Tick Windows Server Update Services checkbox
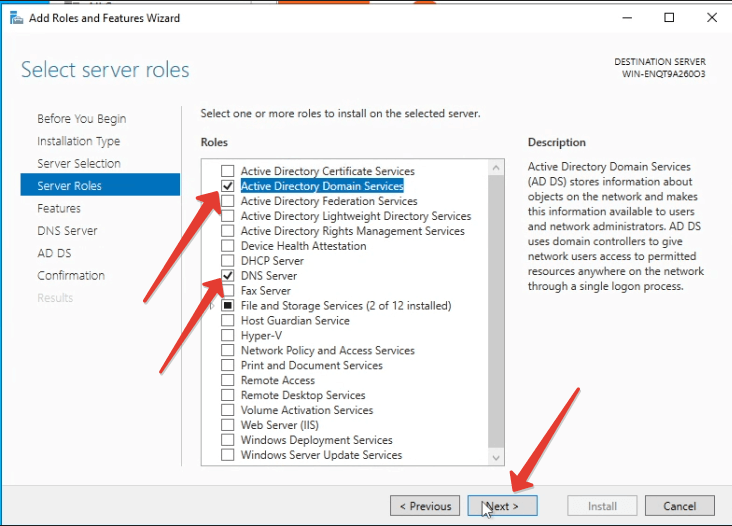The width and height of the screenshot is (732, 526). pos(227,455)
